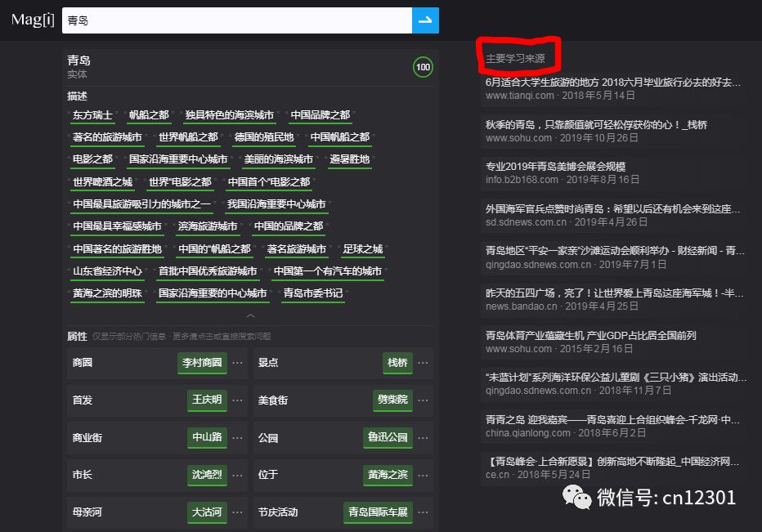The image size is (762, 532).
Task: Select the 著名的旅游城市 tag
Action: (x=107, y=137)
